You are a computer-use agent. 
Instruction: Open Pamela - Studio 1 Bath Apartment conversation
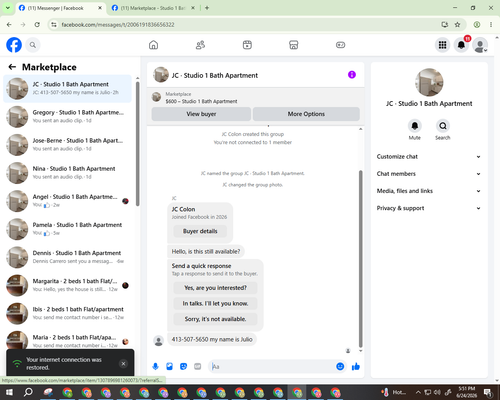click(x=67, y=229)
